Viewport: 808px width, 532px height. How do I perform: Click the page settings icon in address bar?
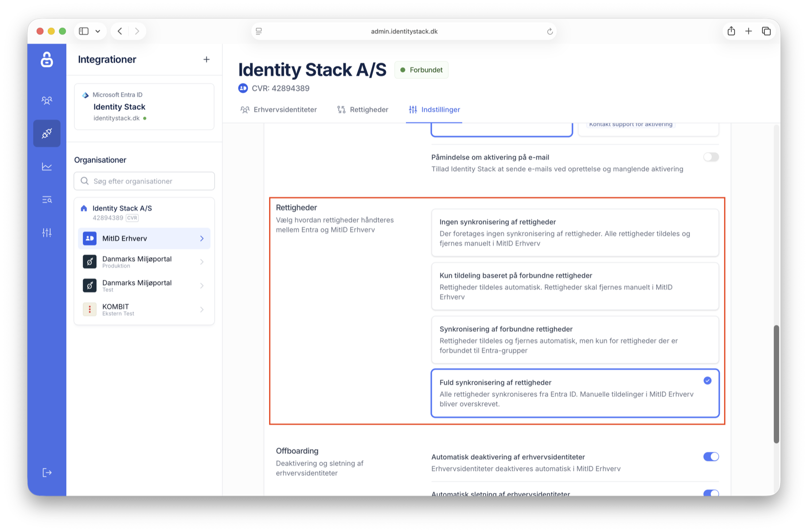(x=259, y=31)
